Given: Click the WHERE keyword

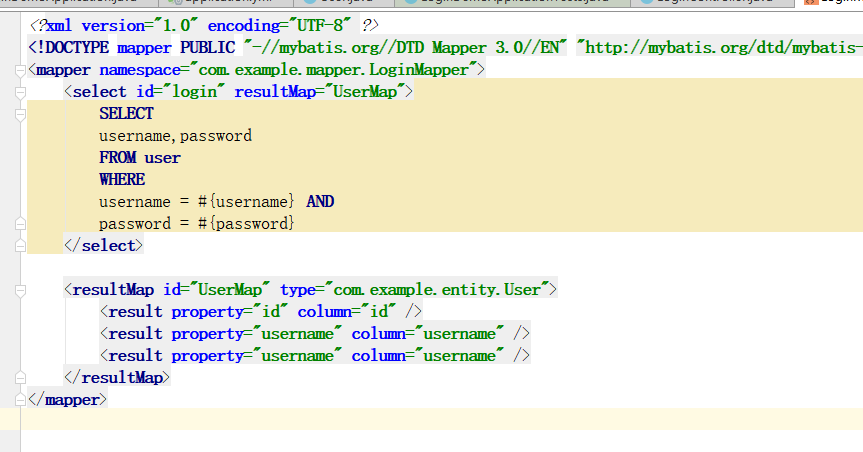Looking at the screenshot, I should click(x=122, y=179).
